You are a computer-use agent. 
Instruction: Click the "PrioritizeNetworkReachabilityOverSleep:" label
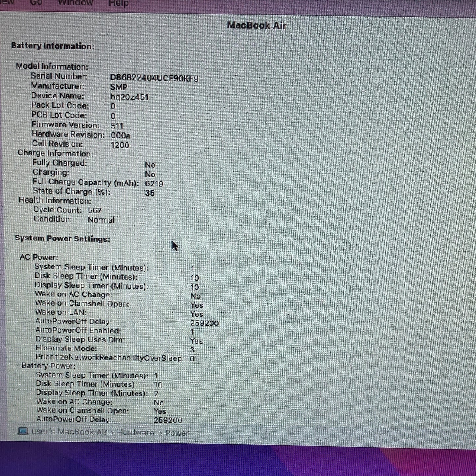tap(110, 358)
